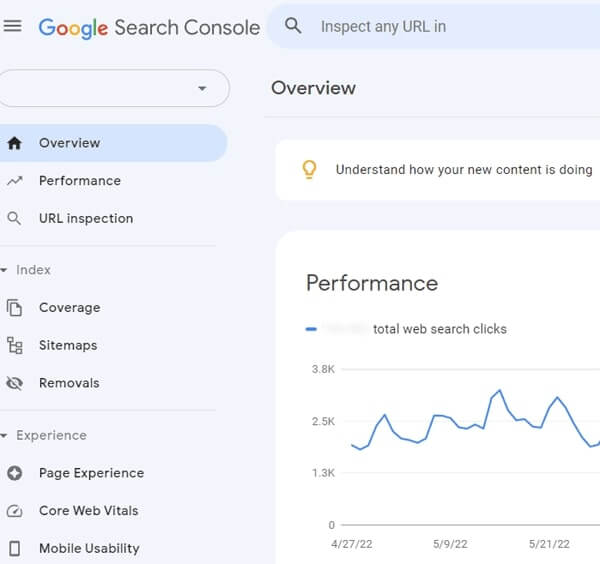Open the Sitemaps report

pyautogui.click(x=68, y=345)
